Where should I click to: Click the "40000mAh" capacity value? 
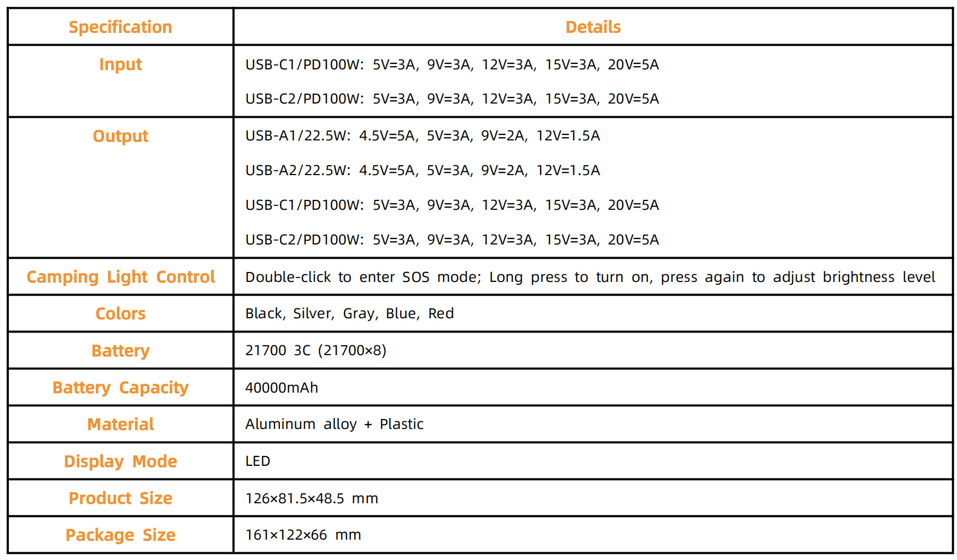[x=282, y=388]
